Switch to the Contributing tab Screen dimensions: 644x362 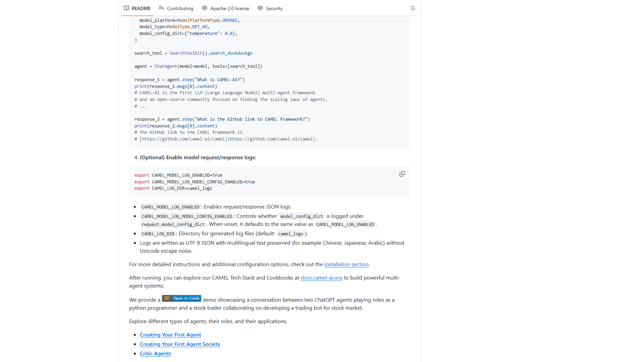[176, 8]
